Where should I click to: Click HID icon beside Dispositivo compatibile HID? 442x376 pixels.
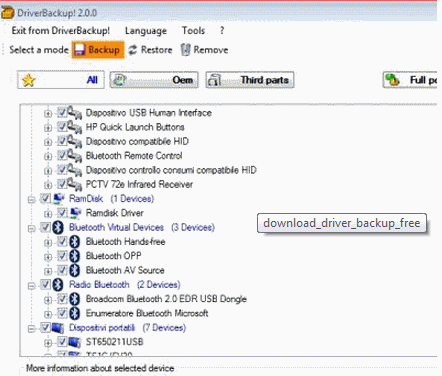tap(74, 141)
